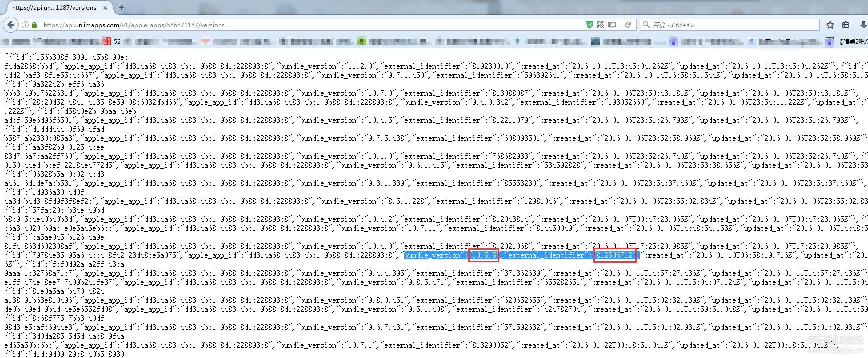
Task: Close the api.un...1187/versions tab
Action: (105, 8)
